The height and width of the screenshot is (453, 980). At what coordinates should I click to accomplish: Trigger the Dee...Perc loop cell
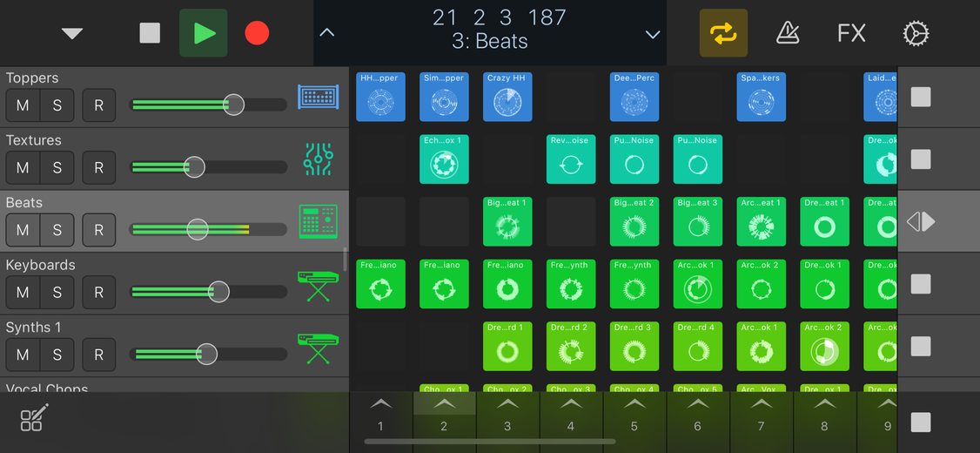(634, 97)
